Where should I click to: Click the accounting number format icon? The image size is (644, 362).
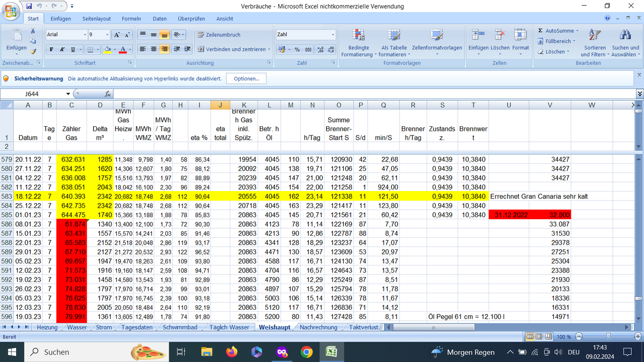[x=281, y=49]
